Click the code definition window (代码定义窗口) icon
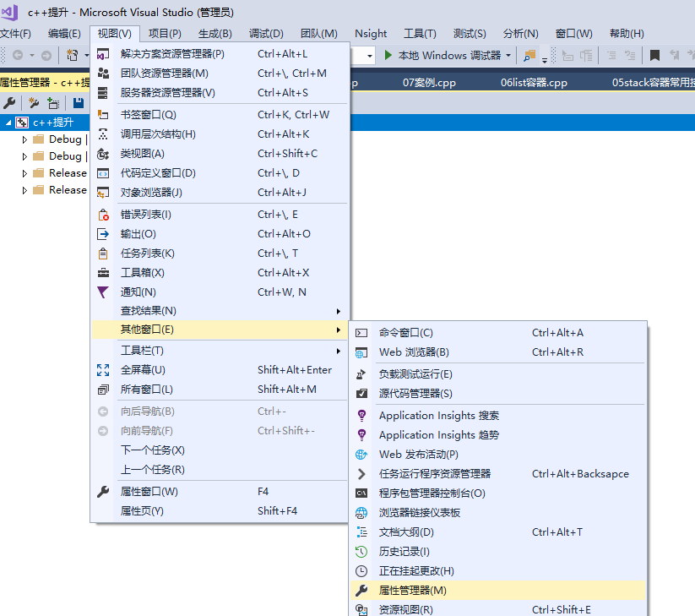 [x=103, y=173]
